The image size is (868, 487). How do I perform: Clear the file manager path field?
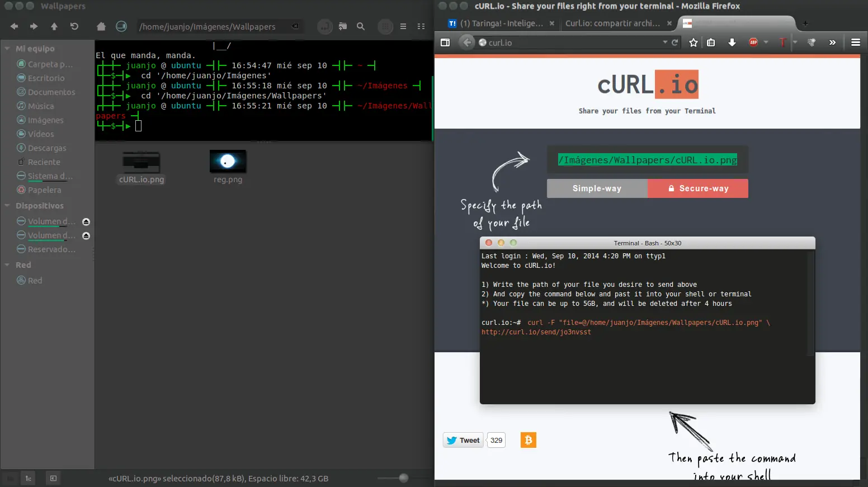295,26
